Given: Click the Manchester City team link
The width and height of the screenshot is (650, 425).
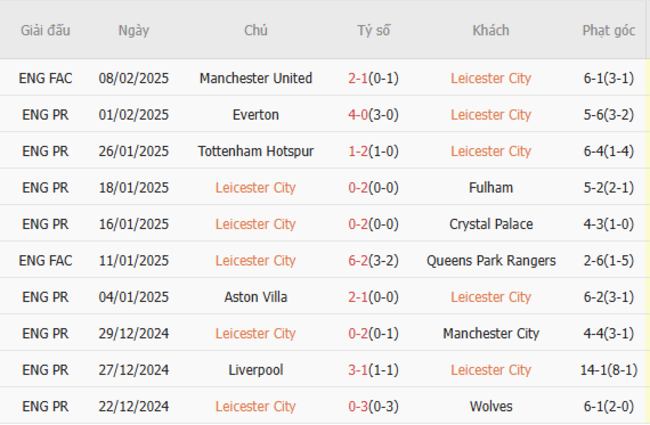Looking at the screenshot, I should (491, 333).
